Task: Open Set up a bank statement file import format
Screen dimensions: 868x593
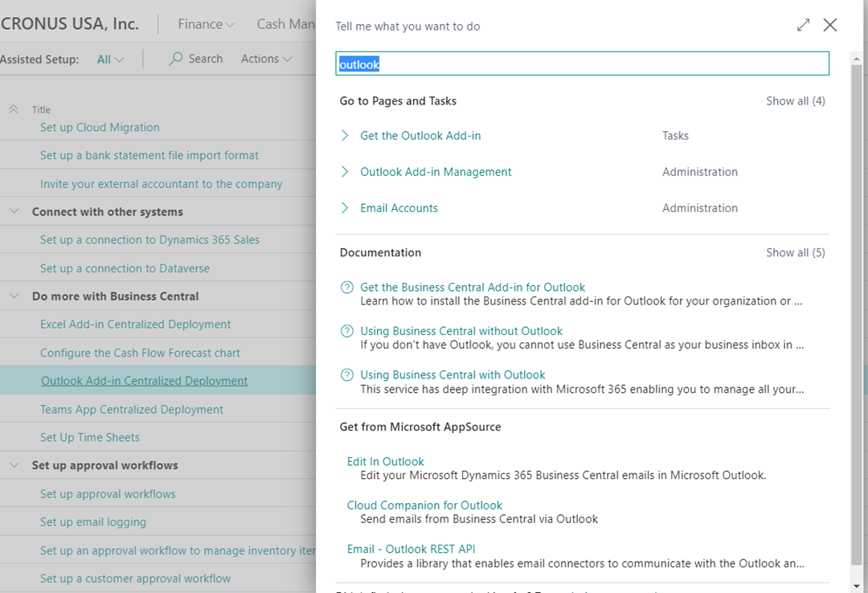Action: [149, 156]
